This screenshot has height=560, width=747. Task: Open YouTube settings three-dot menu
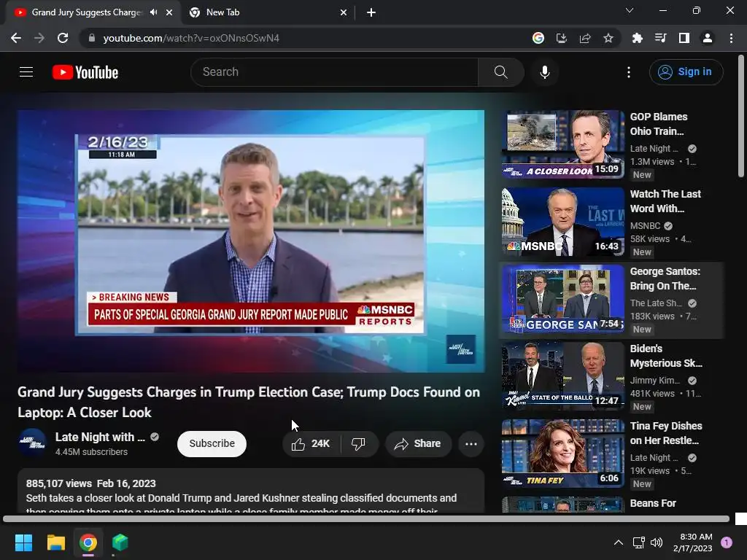tap(629, 72)
